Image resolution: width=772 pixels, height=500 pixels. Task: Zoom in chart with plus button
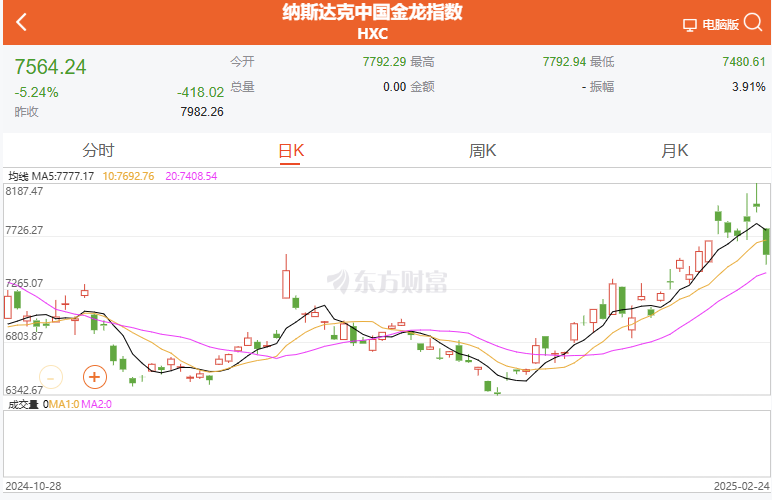click(x=95, y=377)
